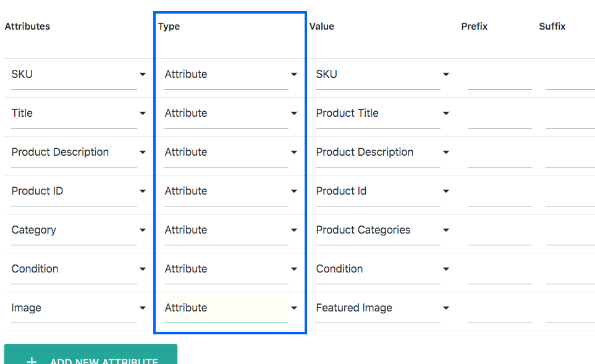Viewport: 595px width, 364px height.
Task: Open the Product Description attributes dropdown
Action: [78, 152]
